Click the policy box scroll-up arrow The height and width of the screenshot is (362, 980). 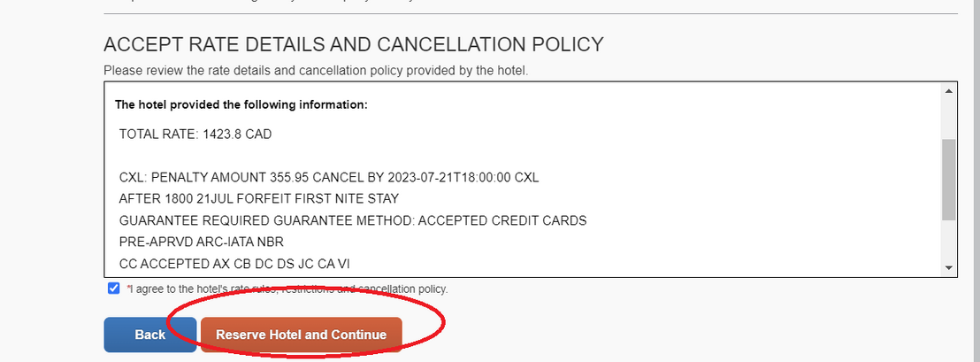tap(949, 91)
